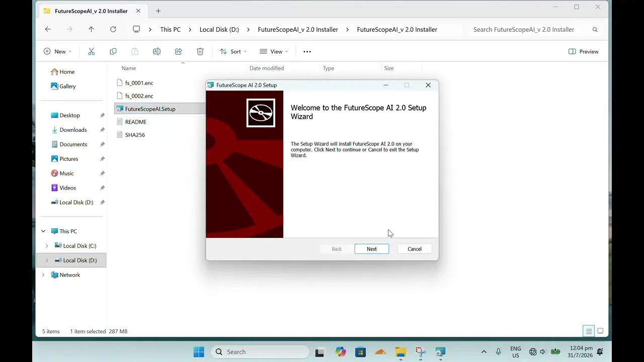Open the clock and date panel

[581, 351]
